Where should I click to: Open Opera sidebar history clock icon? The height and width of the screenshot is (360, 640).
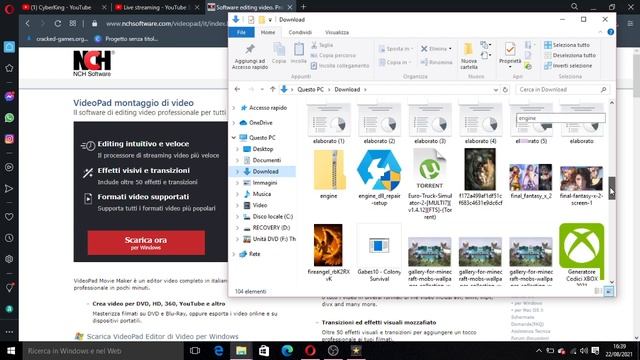click(x=9, y=238)
